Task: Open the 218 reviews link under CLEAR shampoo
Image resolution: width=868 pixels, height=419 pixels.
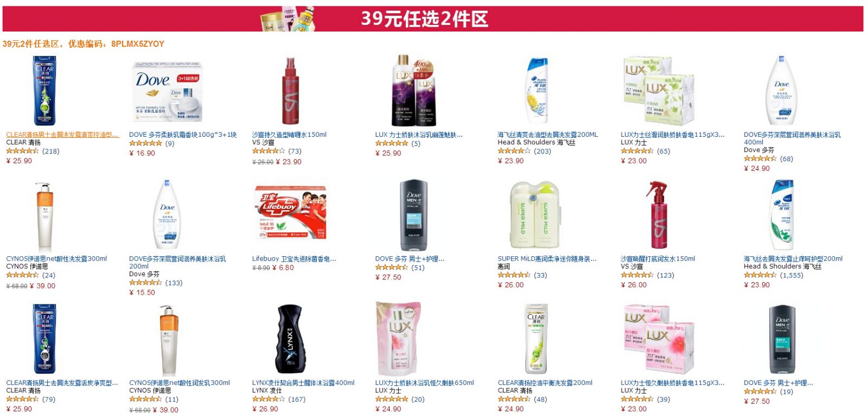Action: (x=51, y=151)
